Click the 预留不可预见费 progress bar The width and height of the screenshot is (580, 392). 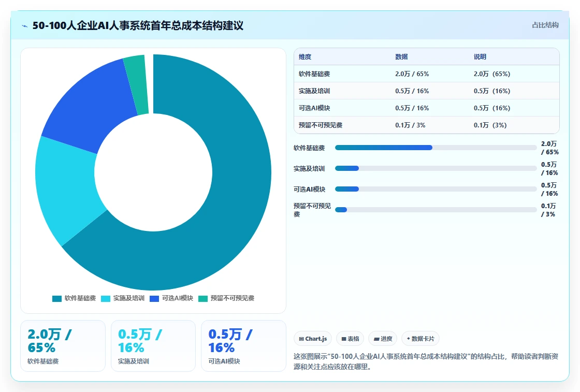(436, 210)
